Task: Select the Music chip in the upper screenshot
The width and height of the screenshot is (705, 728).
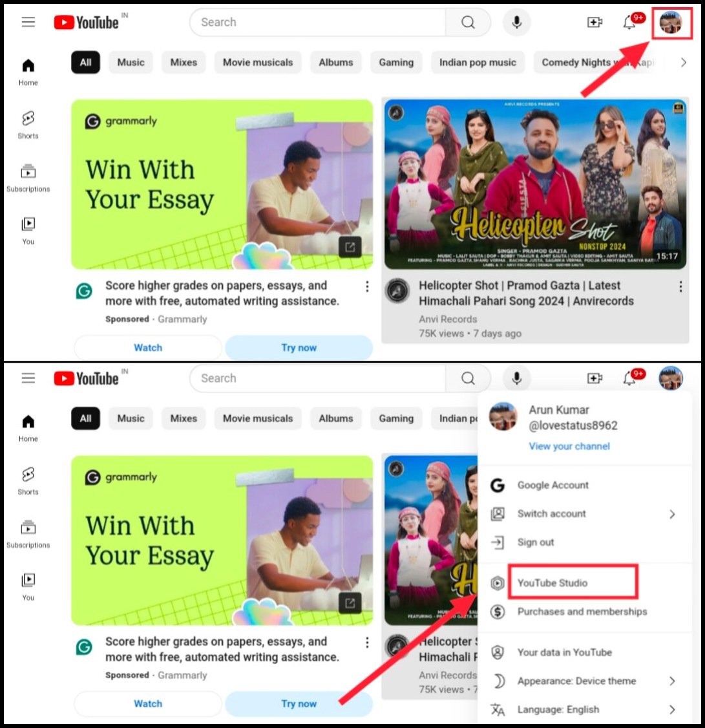Action: 131,62
